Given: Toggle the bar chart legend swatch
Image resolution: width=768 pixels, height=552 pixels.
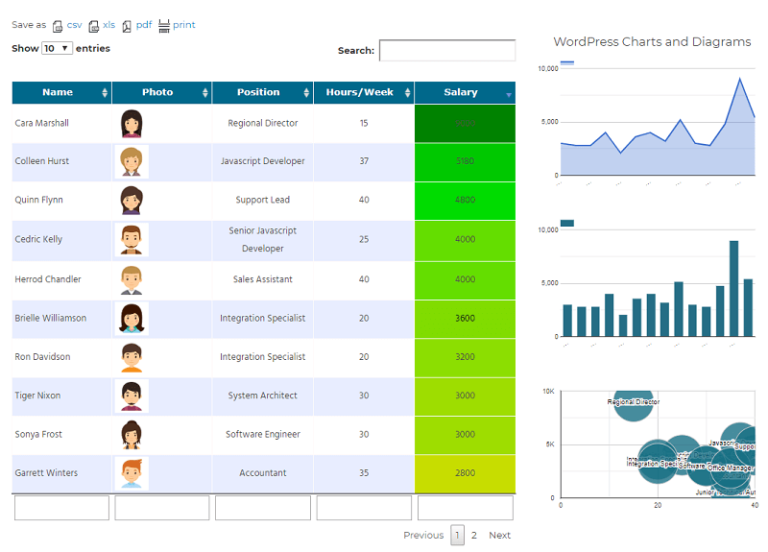Looking at the screenshot, I should (567, 223).
